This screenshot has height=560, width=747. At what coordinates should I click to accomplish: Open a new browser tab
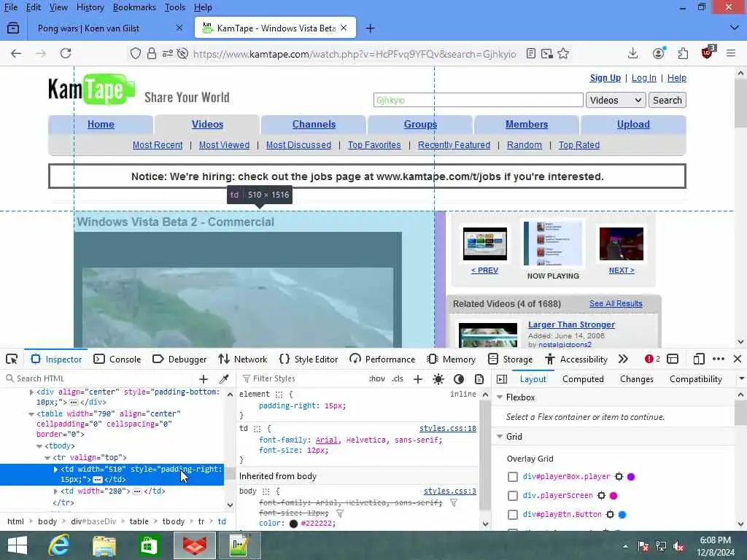370,28
